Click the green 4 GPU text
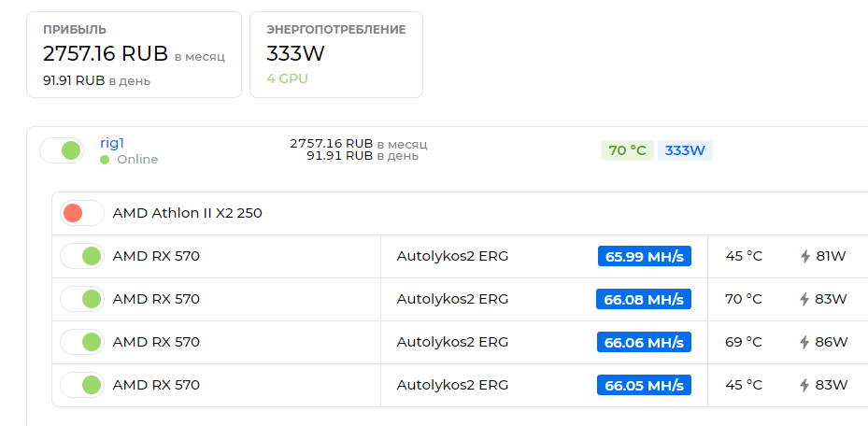The height and width of the screenshot is (426, 868). pos(287,78)
